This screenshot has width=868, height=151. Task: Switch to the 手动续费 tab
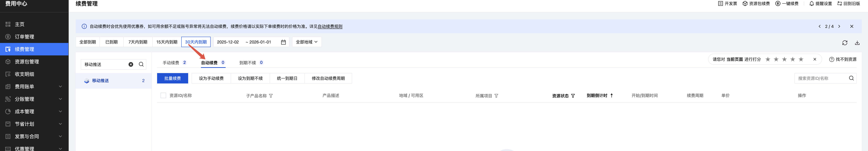(x=171, y=63)
